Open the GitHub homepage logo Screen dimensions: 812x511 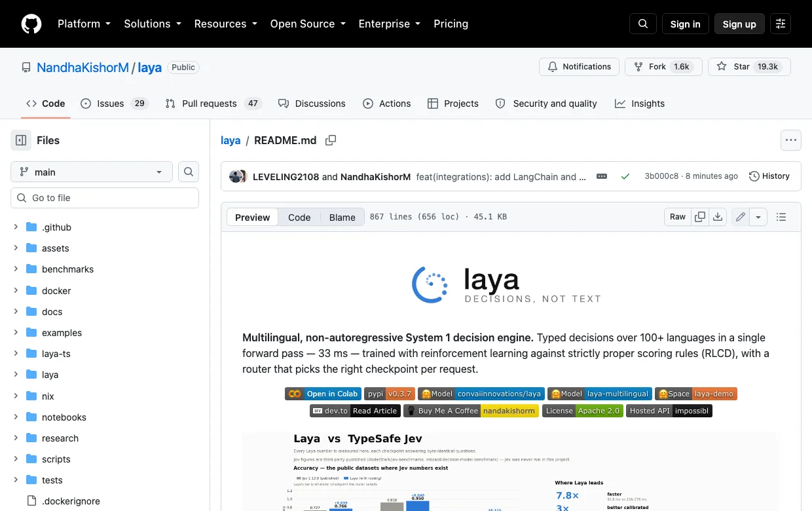pos(31,24)
